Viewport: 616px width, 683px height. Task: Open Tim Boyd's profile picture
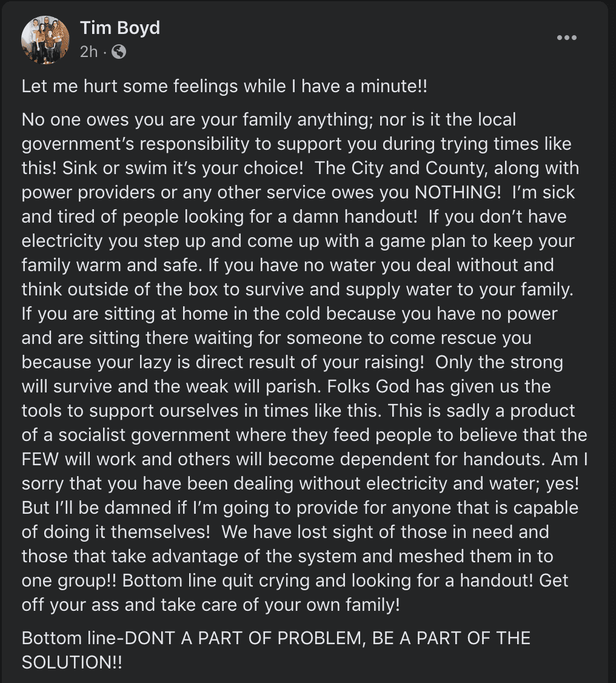pyautogui.click(x=45, y=39)
